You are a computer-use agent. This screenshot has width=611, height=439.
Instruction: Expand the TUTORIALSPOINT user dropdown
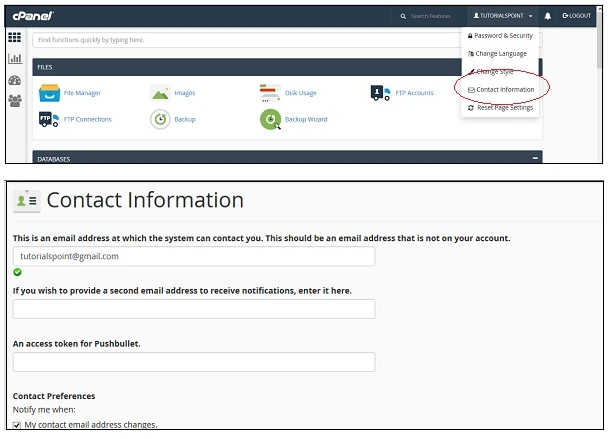click(x=502, y=16)
